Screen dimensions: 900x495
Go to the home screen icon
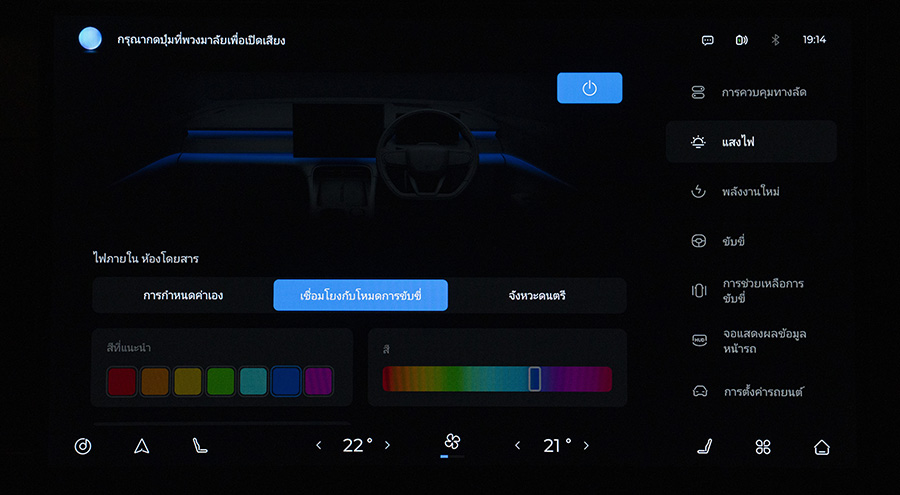[x=821, y=446]
